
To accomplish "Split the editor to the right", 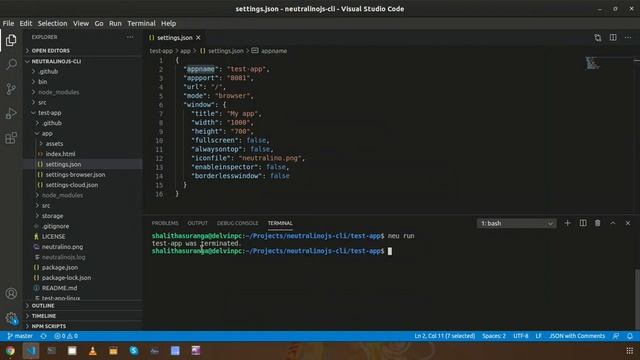I will click(x=613, y=38).
